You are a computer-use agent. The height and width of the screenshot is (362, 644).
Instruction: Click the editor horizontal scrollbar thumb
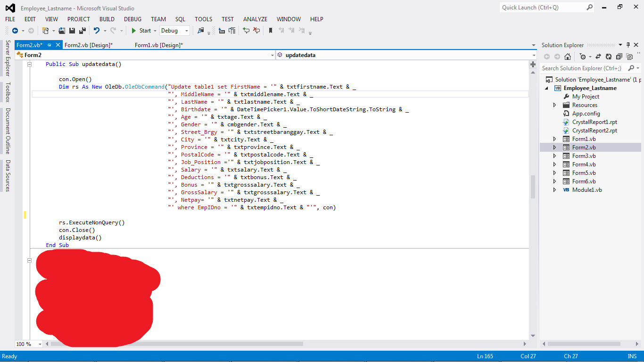(177, 344)
